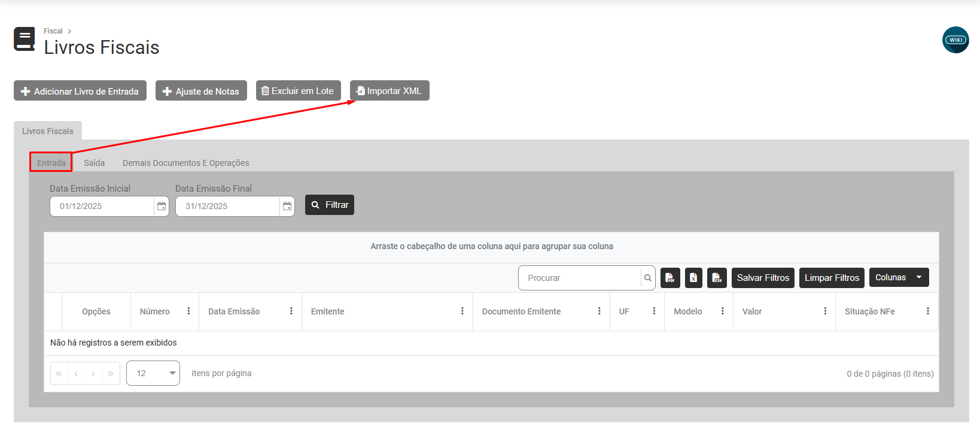980x427 pixels.
Task: Sort by Data Emissão column header
Action: 234,311
